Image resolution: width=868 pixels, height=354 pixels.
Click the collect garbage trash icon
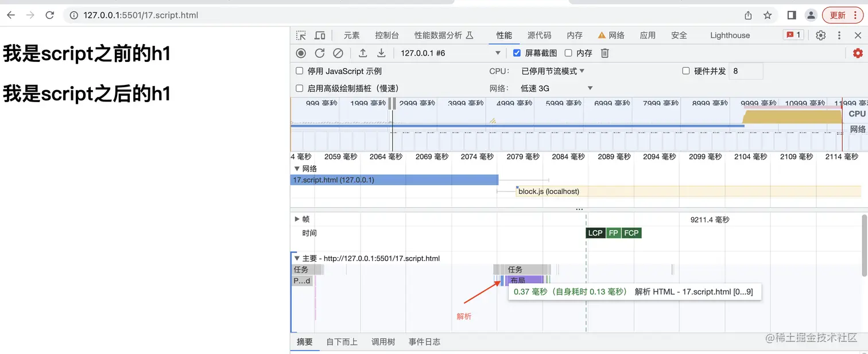click(604, 53)
